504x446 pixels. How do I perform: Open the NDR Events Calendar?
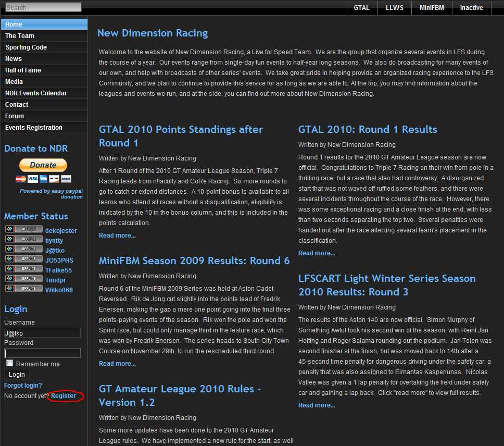tap(44, 93)
